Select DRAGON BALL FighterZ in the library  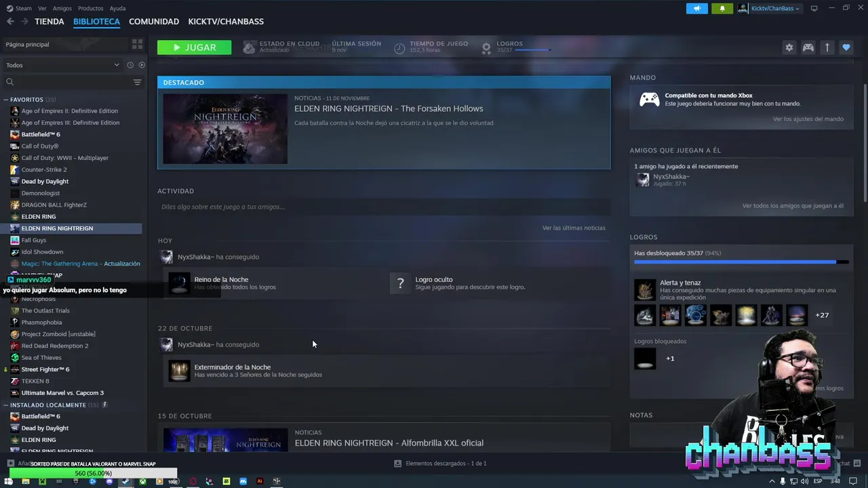click(54, 205)
